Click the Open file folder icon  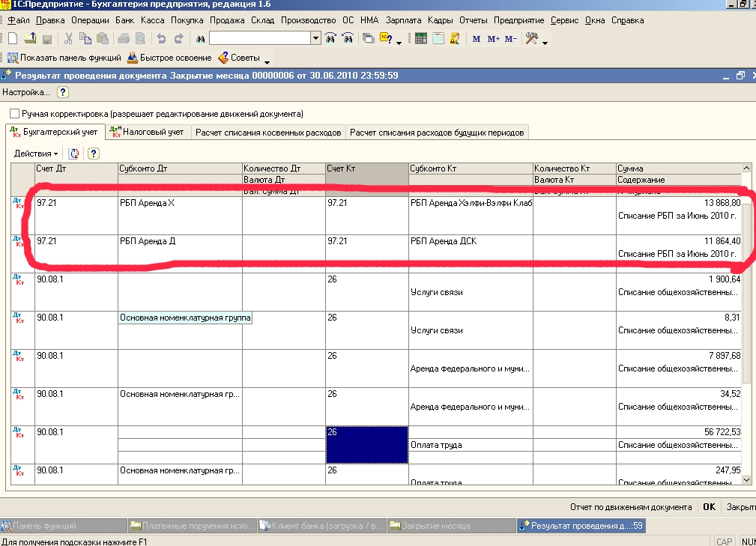coord(30,38)
